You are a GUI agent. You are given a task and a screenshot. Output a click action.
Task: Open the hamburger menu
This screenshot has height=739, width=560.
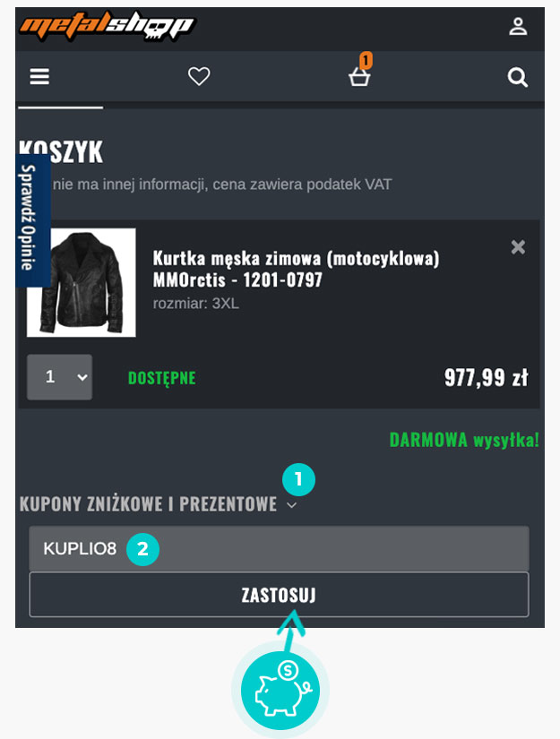pyautogui.click(x=39, y=76)
